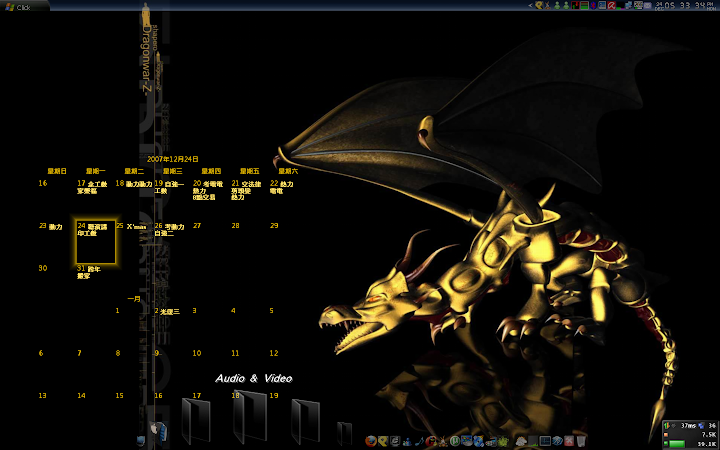This screenshot has width=720, height=450.
Task: Click the Firefox icon in bottom dock
Action: pos(371,441)
